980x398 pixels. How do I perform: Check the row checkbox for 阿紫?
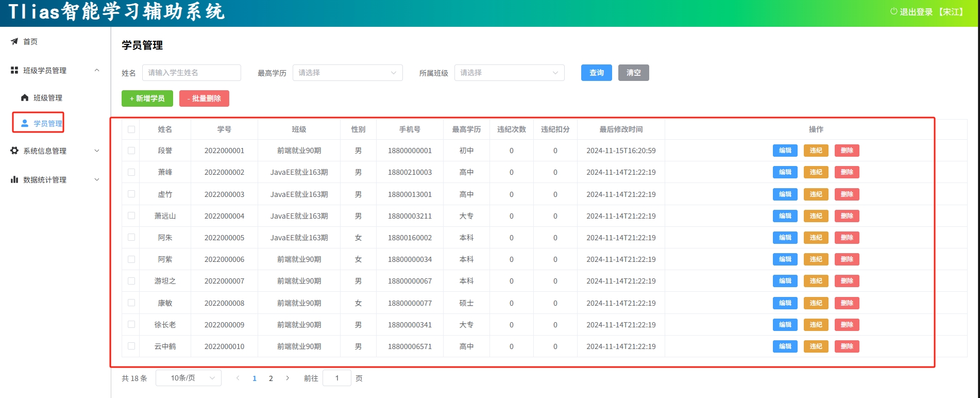pos(131,259)
